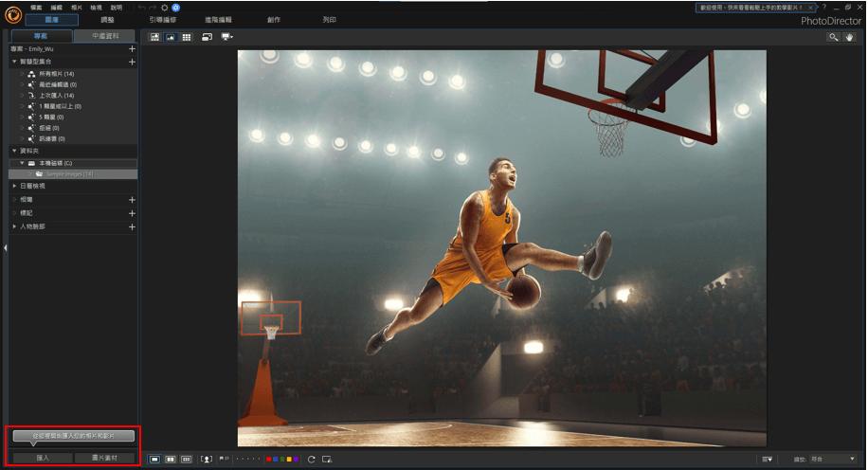868x470 pixels.
Task: Click the blue notification icon beside the gear
Action: (x=176, y=8)
